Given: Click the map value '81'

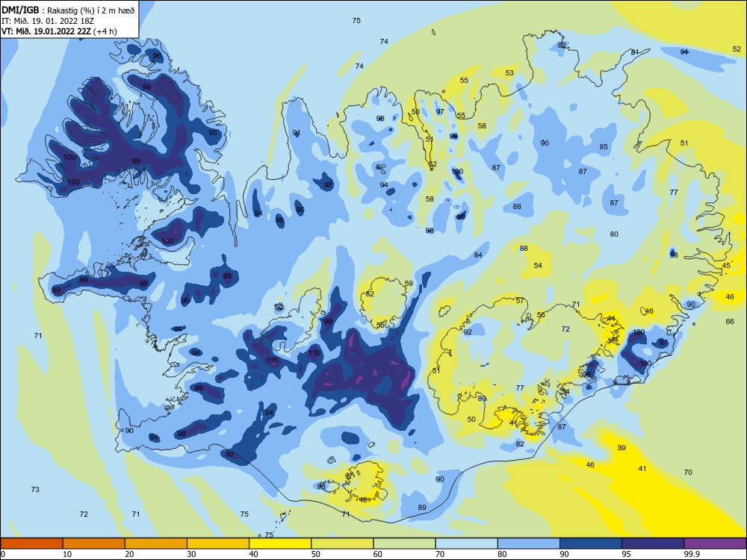Looking at the screenshot, I should point(634,52).
